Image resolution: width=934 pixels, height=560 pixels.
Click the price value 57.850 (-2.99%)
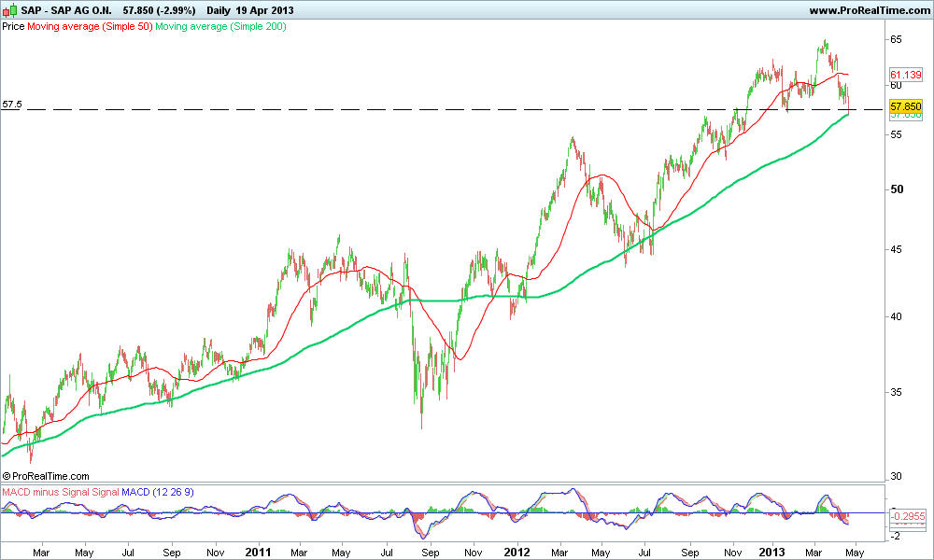pos(159,10)
